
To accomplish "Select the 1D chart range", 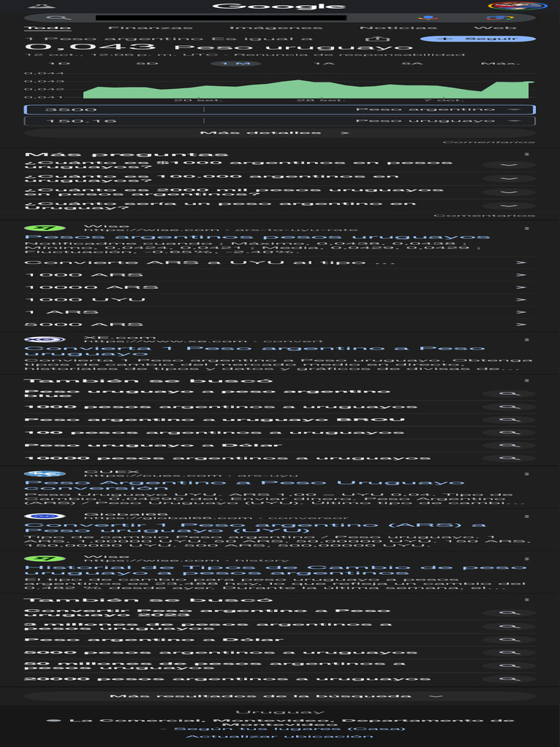I will pos(59,63).
